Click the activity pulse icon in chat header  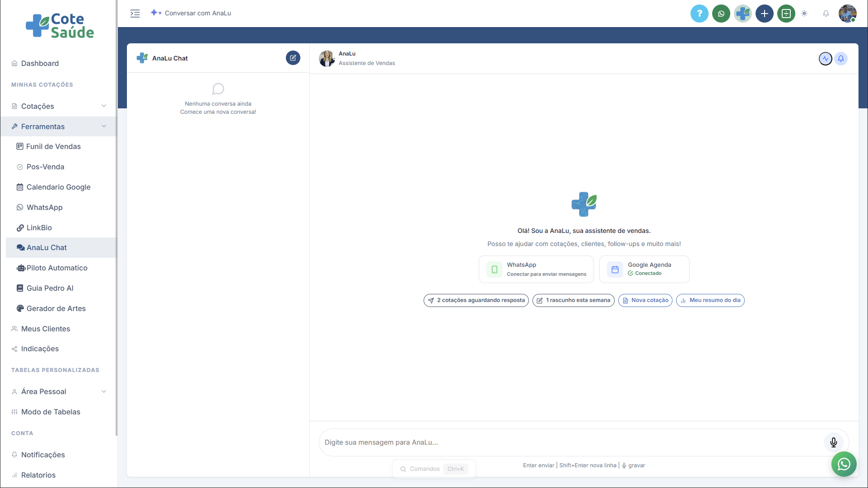[x=825, y=59]
